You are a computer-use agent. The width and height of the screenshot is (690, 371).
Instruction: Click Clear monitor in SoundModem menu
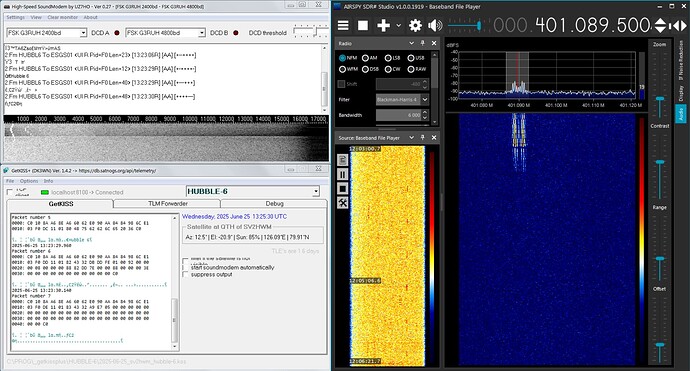tap(62, 17)
